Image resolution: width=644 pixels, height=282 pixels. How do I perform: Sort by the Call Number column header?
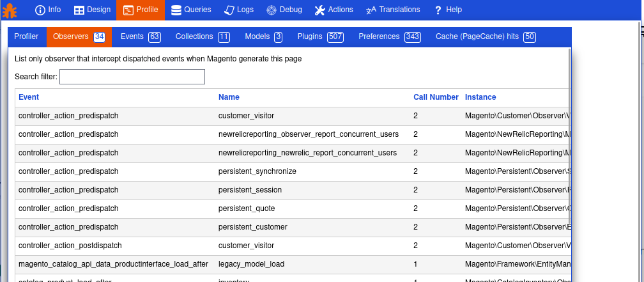436,97
